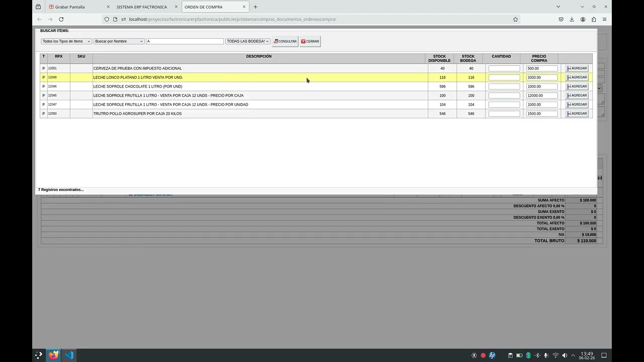Focus the item search text field
Viewport: 644px width, 362px height.
pos(185,41)
